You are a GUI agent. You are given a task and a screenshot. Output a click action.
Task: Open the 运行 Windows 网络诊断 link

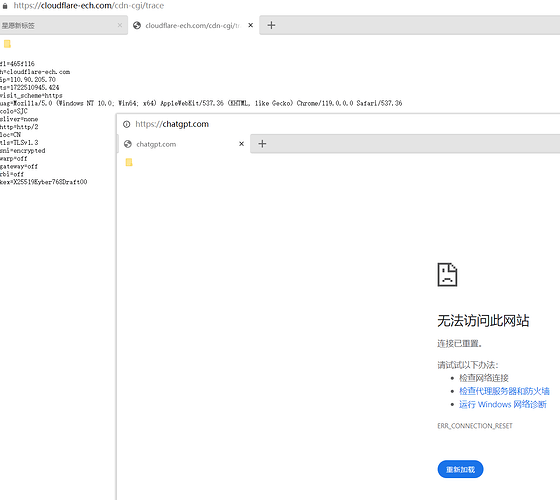[502, 404]
